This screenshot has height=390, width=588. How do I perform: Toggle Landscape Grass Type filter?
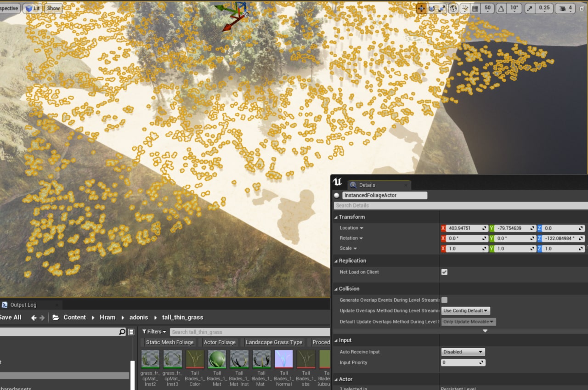pyautogui.click(x=273, y=342)
